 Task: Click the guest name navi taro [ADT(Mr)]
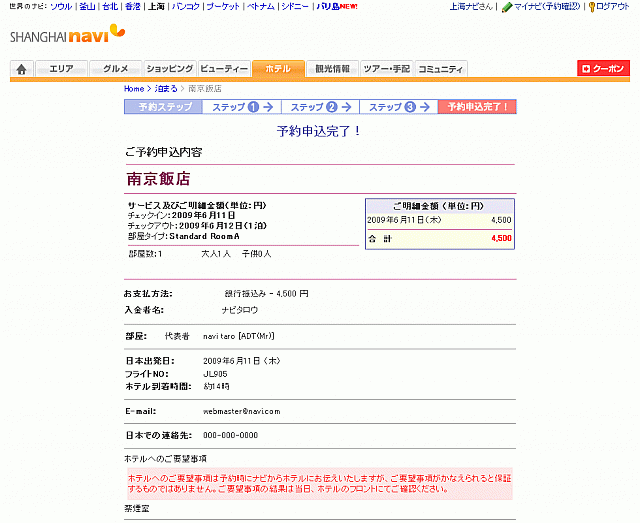[x=239, y=336]
